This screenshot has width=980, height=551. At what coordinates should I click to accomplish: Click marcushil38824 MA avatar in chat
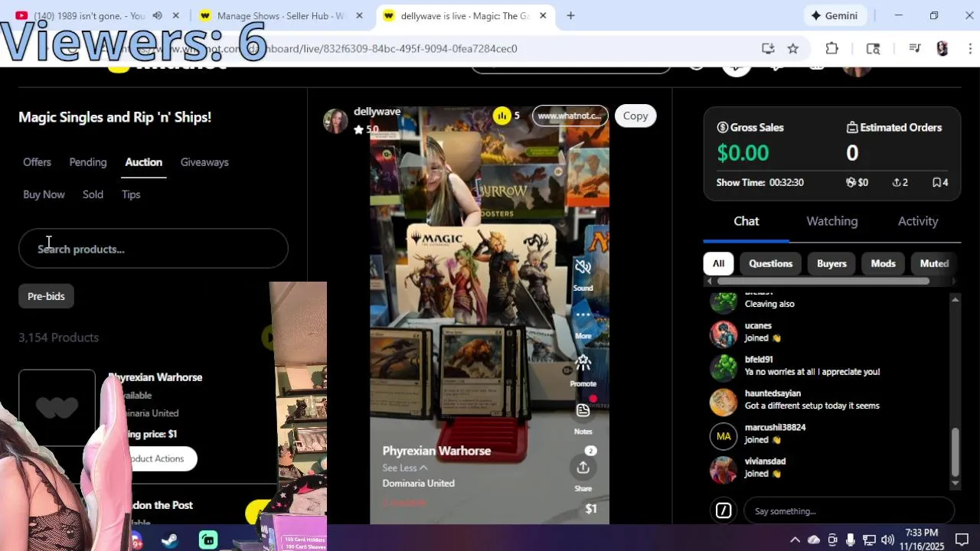[x=724, y=436]
